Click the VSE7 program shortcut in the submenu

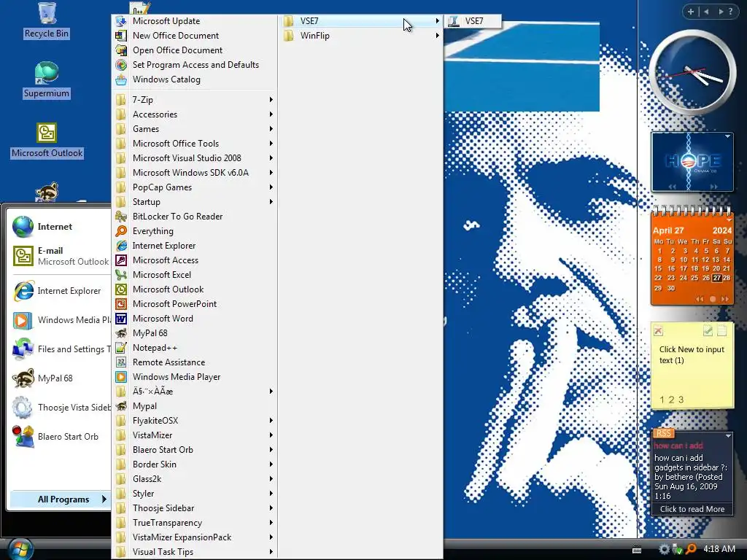[x=473, y=21]
